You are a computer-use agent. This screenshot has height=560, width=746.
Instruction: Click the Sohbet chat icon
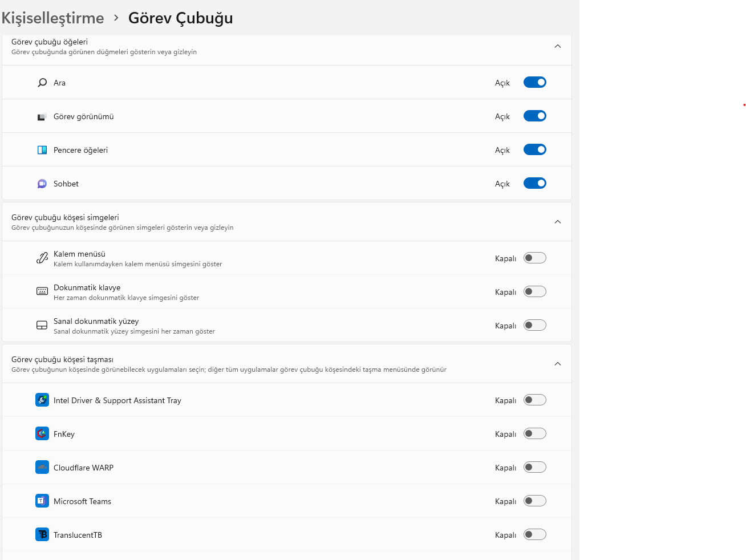tap(42, 184)
